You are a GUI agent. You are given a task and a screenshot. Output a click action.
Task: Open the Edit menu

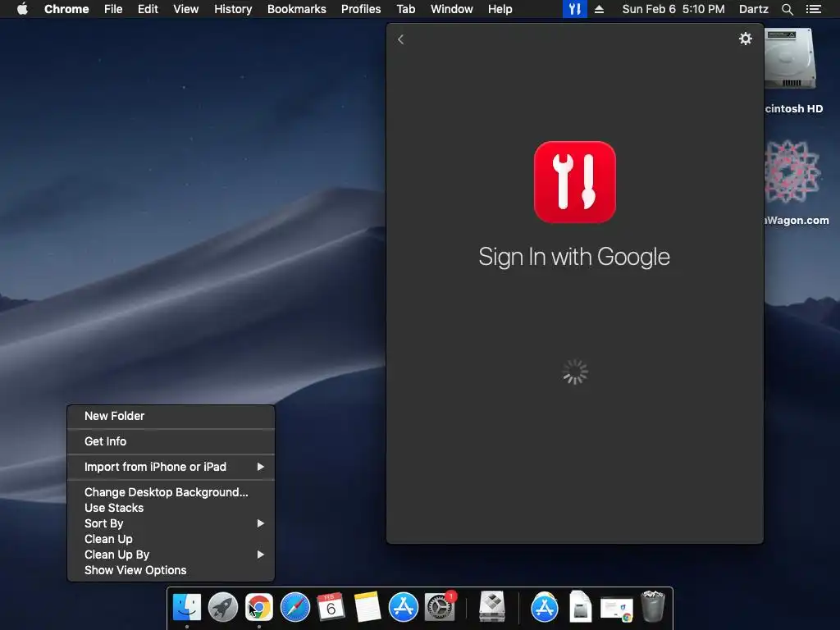pos(148,9)
